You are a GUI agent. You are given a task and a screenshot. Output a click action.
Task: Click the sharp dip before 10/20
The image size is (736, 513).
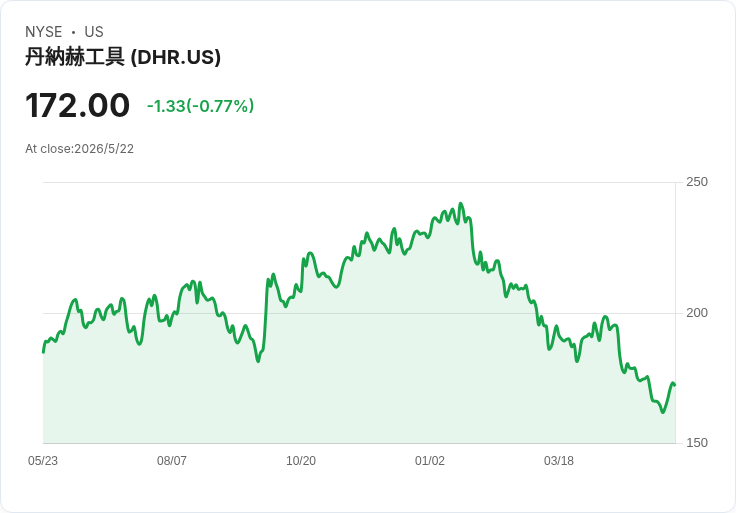tap(258, 361)
